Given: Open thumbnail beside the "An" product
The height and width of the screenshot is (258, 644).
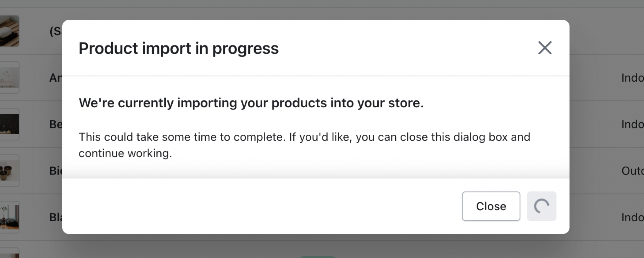Looking at the screenshot, I should 9,78.
